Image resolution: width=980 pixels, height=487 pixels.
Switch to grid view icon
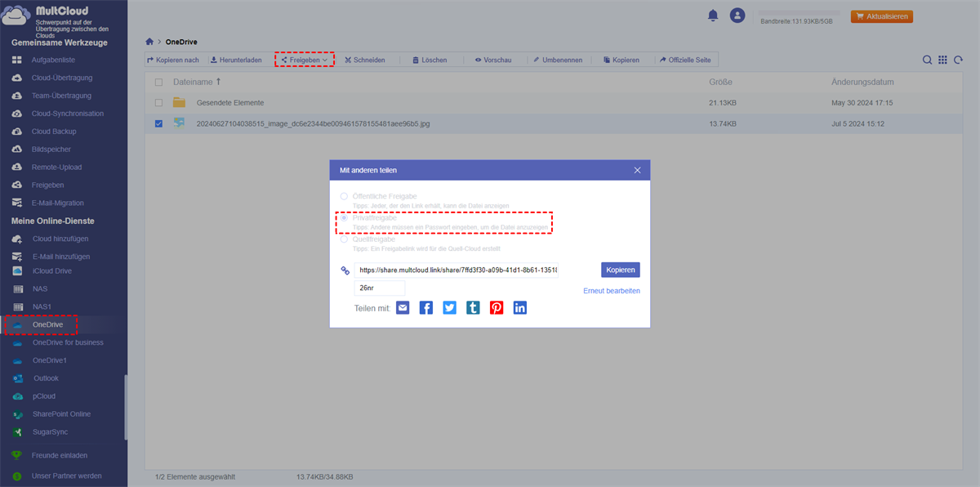click(x=942, y=60)
